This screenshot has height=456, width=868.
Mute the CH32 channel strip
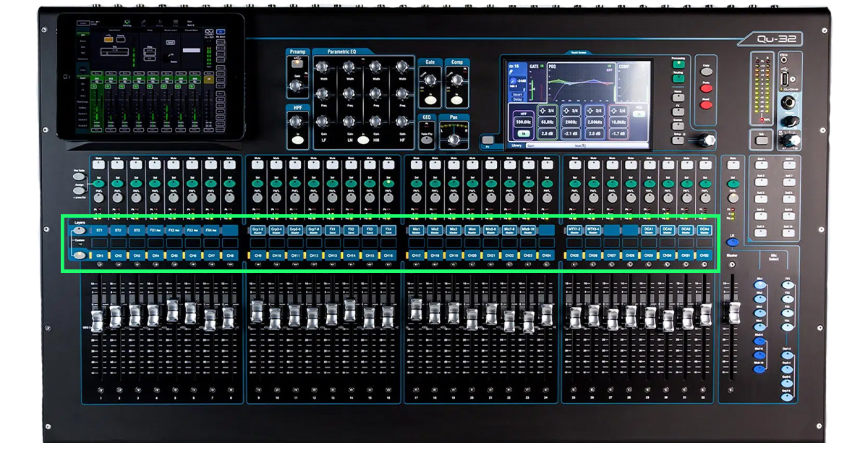coord(705,166)
